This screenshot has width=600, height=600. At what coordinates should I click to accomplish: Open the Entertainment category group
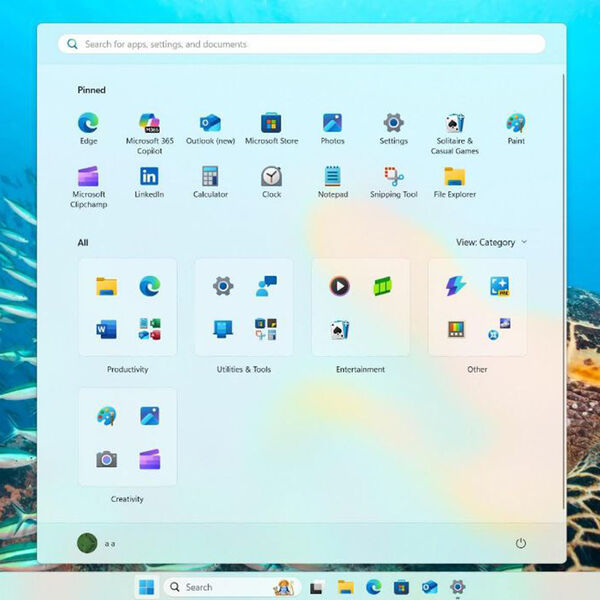[360, 308]
